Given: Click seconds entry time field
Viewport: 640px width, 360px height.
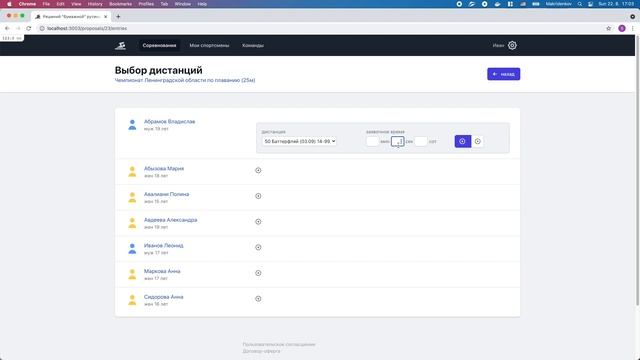Looking at the screenshot, I should (398, 141).
